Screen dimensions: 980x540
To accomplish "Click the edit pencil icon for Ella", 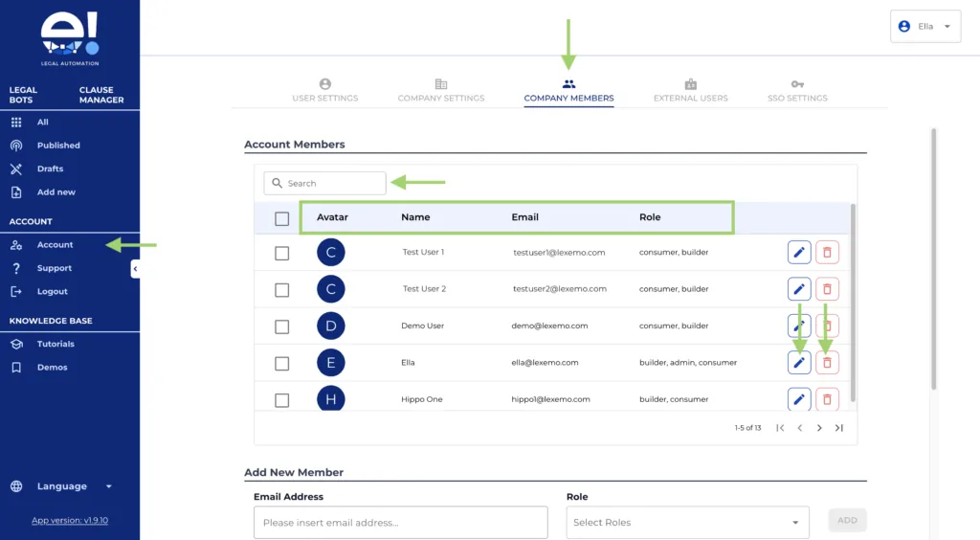I will click(x=799, y=362).
